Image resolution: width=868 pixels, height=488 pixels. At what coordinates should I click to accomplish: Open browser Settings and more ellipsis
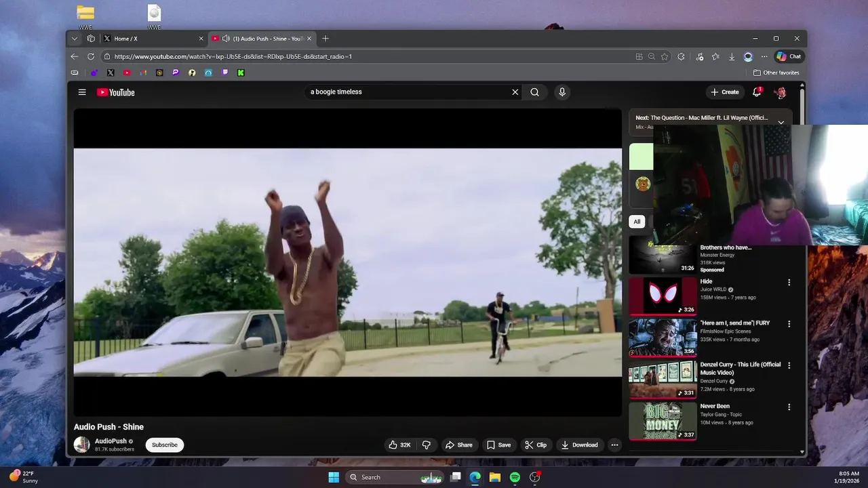[x=764, y=57]
